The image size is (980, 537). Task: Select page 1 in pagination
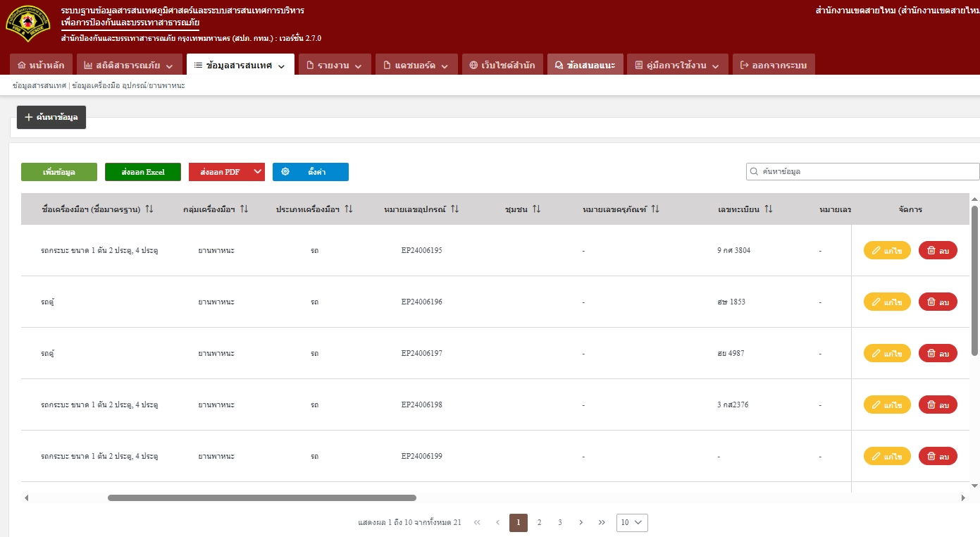[519, 522]
